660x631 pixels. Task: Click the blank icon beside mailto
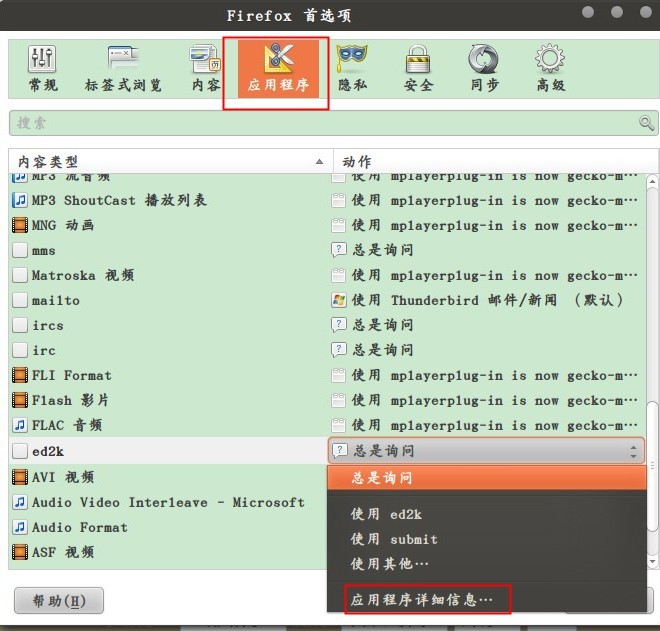tap(20, 301)
